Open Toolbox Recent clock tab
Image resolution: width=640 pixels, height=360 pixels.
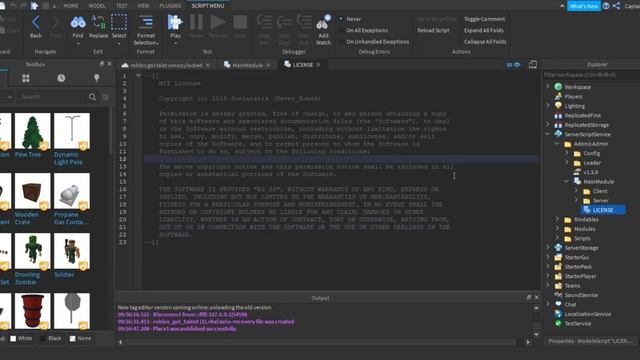61,78
